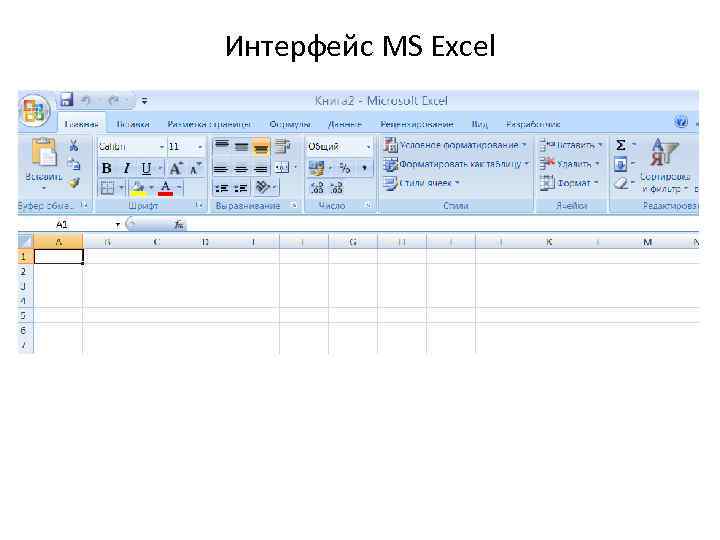Viewport: 720px width, 540px height.
Task: Open the Число group dialog launcher
Action: click(x=368, y=205)
